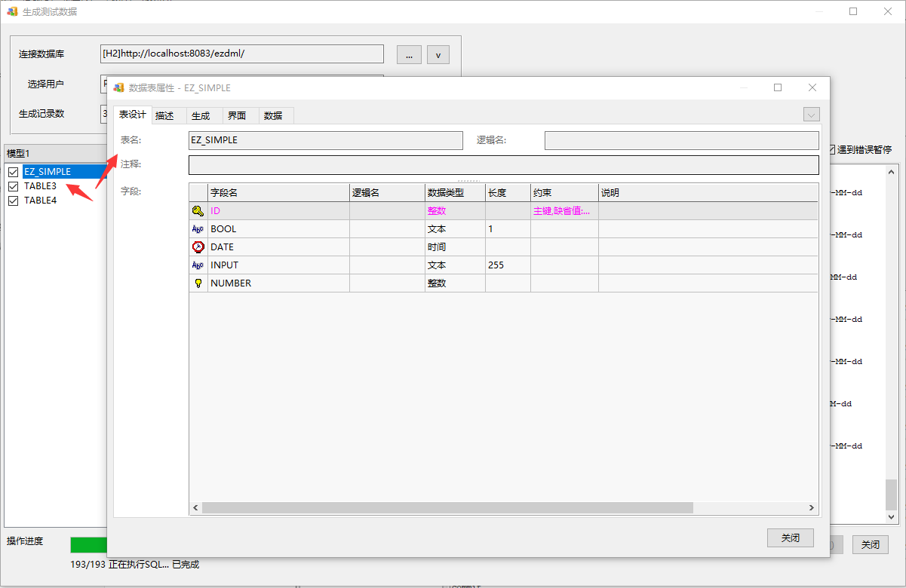This screenshot has width=906, height=588.
Task: Click the 文本 data type cell of BOOL
Action: tap(455, 229)
